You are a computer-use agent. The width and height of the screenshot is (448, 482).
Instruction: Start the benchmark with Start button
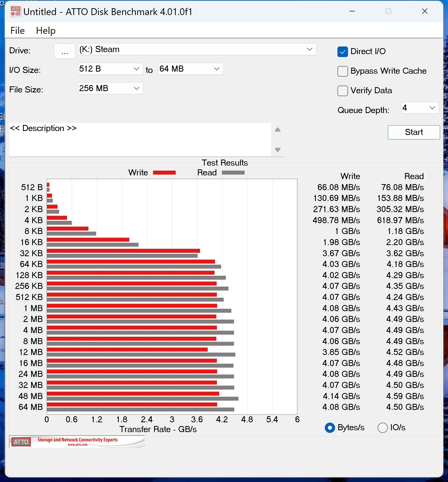point(414,132)
